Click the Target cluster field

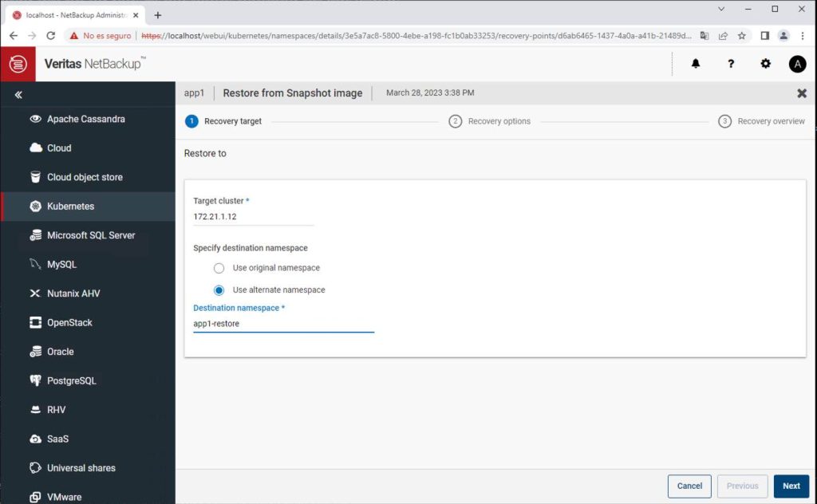pyautogui.click(x=253, y=217)
